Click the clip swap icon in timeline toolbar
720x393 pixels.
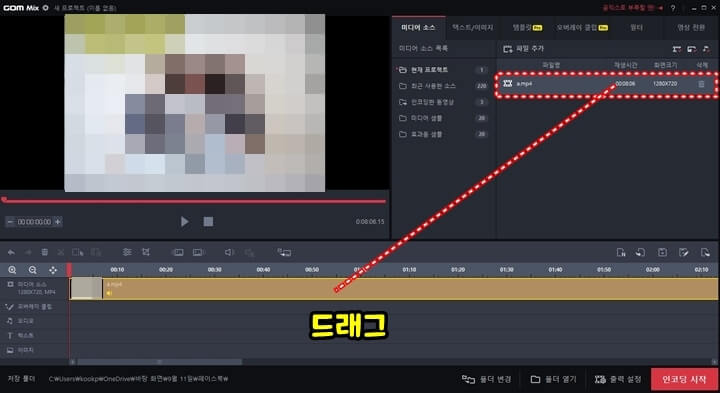tap(284, 252)
